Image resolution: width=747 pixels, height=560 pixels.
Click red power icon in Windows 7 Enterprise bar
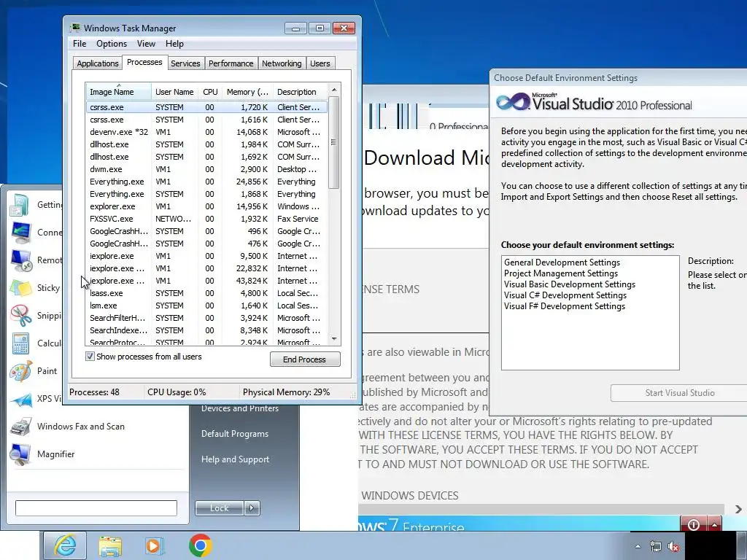[x=694, y=524]
